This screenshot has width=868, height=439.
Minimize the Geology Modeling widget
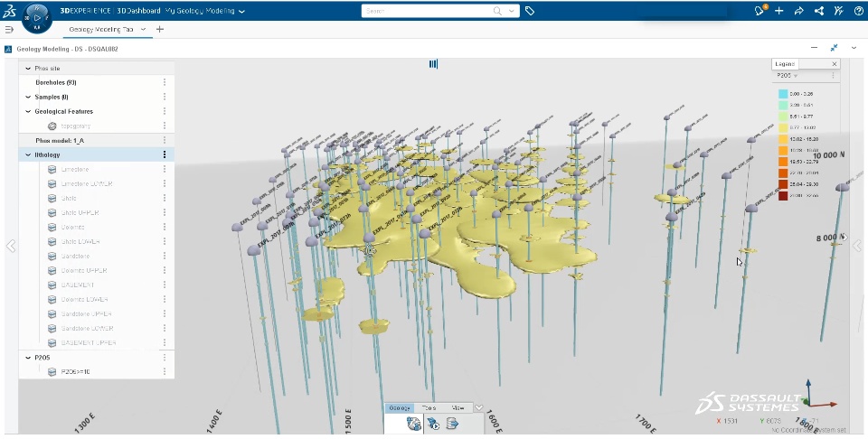(x=815, y=48)
